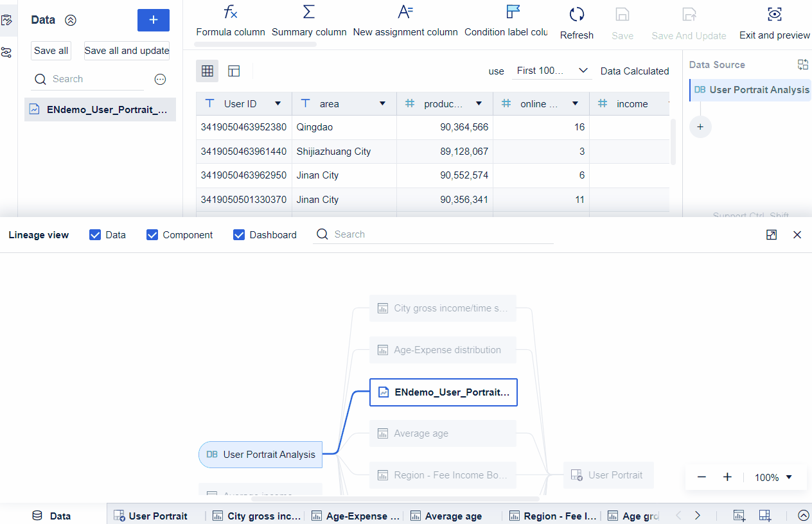Add a new chart from the bottom toolbar

coord(738,515)
